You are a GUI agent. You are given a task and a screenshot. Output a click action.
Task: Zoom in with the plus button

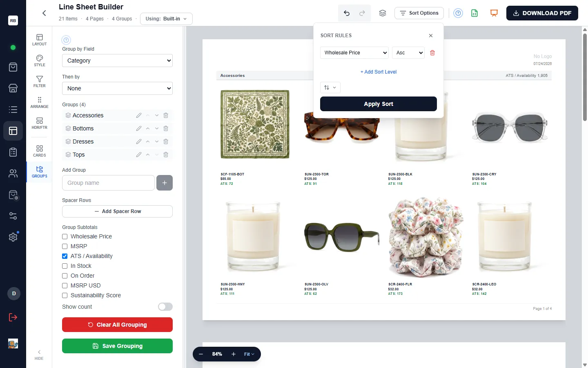(234, 354)
